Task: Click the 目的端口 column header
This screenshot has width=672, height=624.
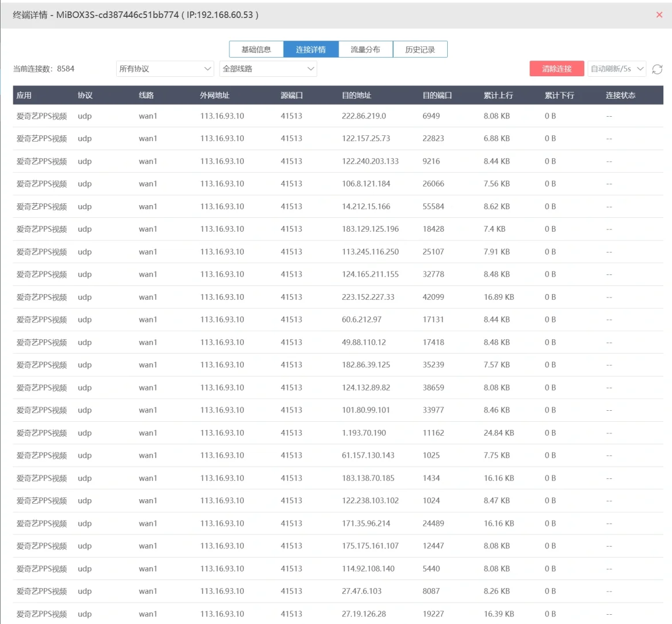Action: pyautogui.click(x=437, y=95)
